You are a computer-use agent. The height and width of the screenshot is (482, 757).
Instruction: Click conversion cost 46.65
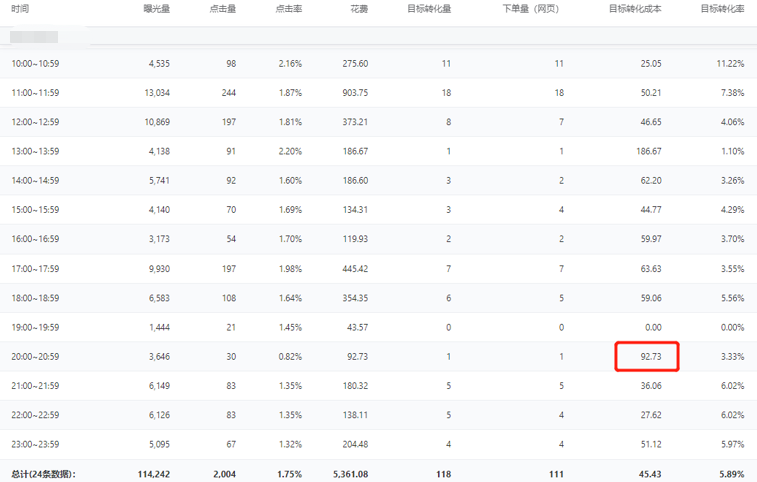tap(651, 122)
